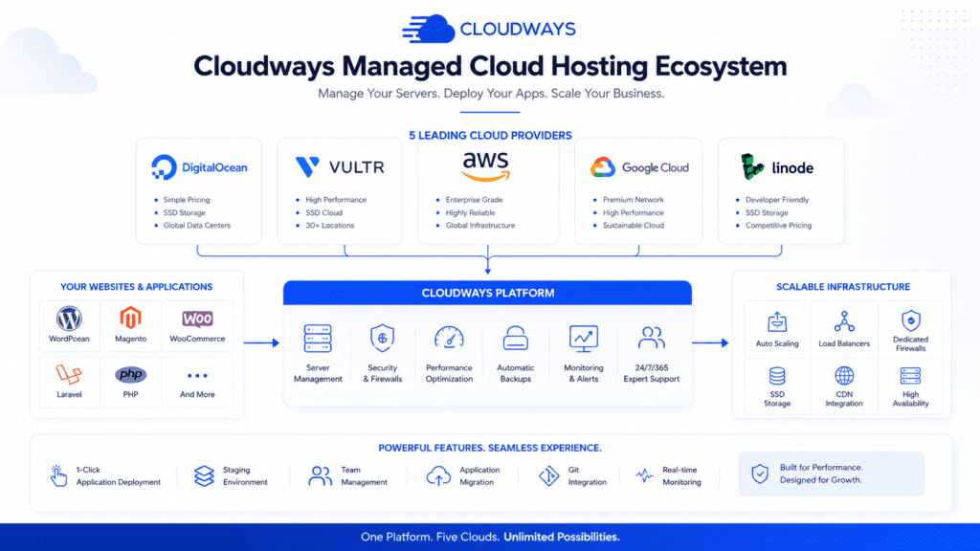Viewport: 980px width, 551px height.
Task: Select the WordPress icon
Action: tap(69, 319)
